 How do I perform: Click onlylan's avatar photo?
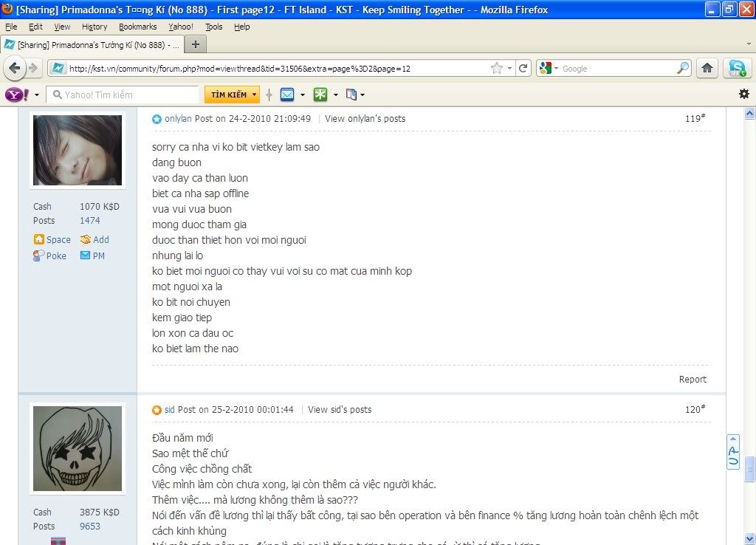point(78,150)
